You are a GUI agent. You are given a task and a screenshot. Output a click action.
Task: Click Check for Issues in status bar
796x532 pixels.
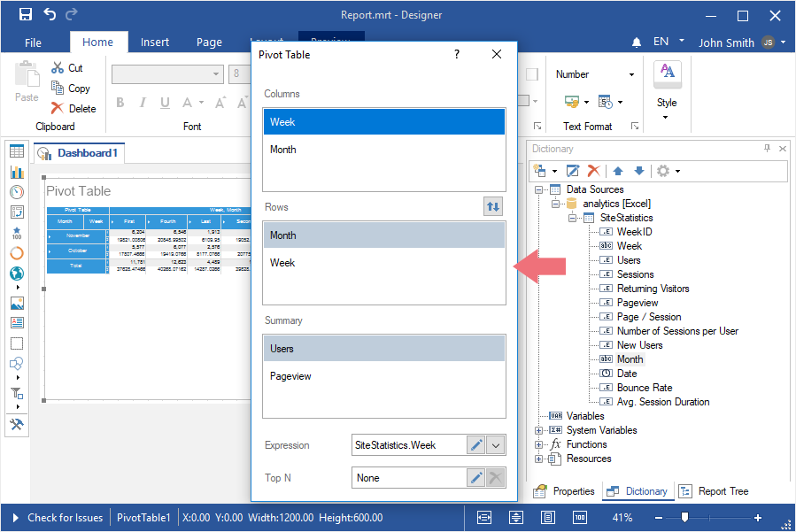click(65, 518)
